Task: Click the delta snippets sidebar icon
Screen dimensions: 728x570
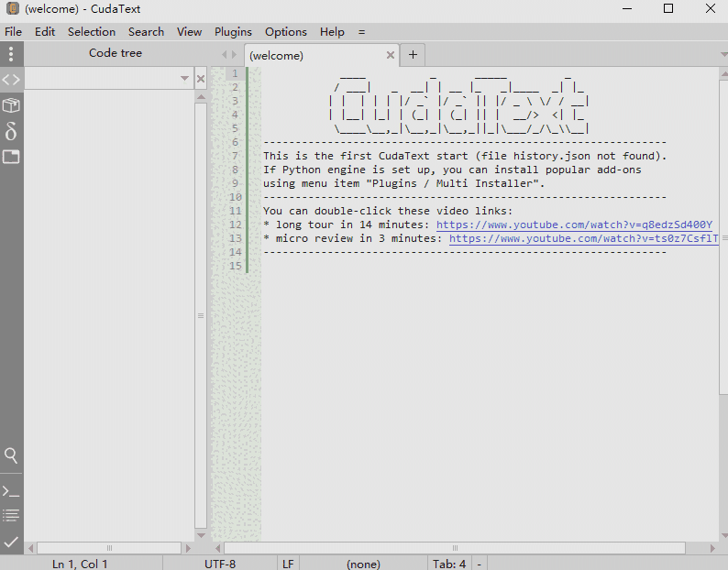Action: coord(11,131)
